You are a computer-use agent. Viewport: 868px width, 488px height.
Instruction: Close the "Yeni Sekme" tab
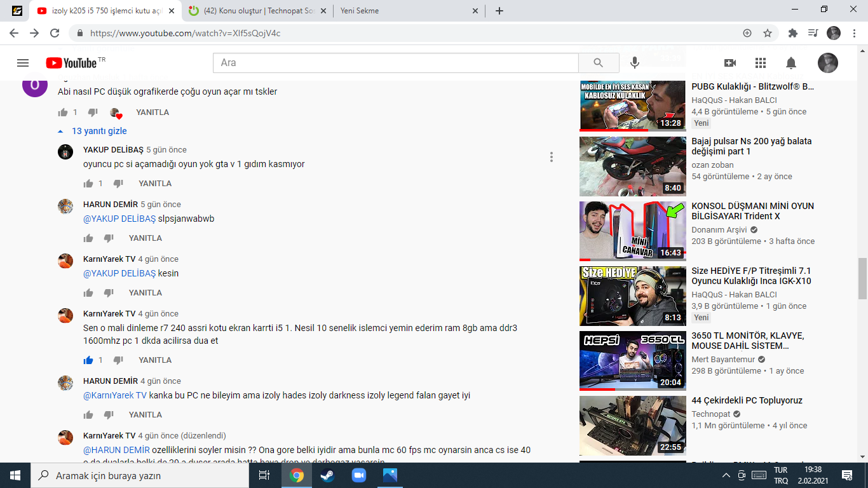point(476,11)
